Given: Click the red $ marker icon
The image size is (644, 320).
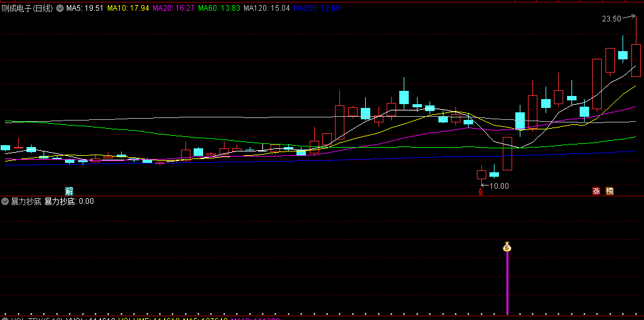Looking at the screenshot, I should point(481,191).
